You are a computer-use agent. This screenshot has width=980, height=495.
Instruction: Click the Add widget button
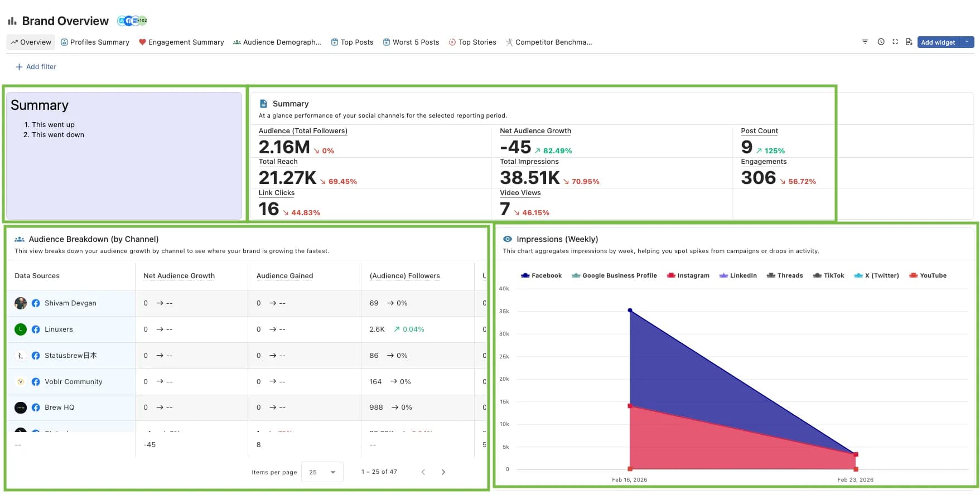[x=938, y=42]
